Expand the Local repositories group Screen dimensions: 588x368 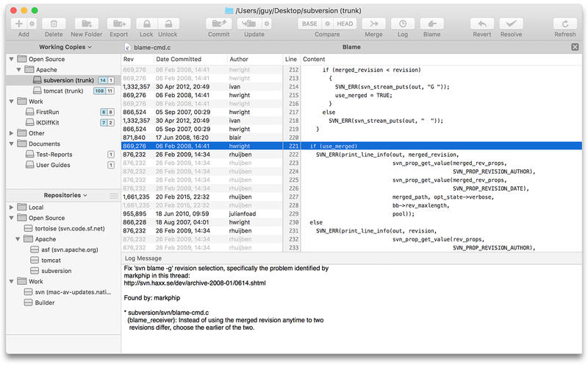pyautogui.click(x=12, y=208)
